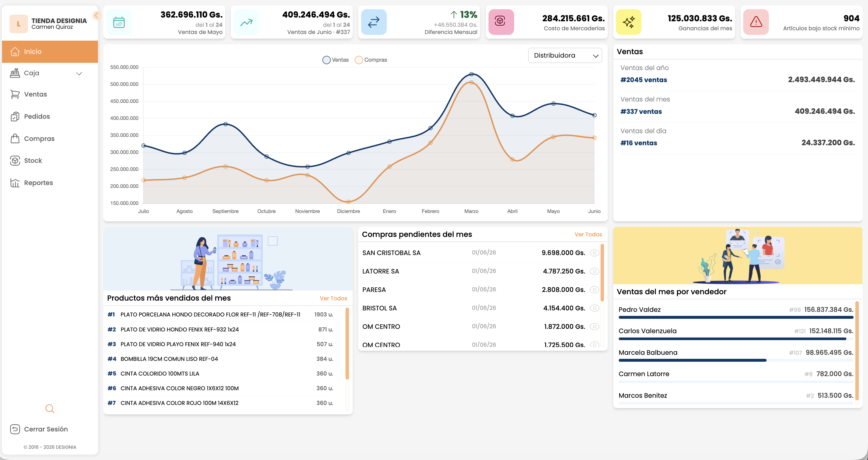This screenshot has width=868, height=460.
Task: Click the calendar icon for Ventas de Mayo
Action: [119, 22]
